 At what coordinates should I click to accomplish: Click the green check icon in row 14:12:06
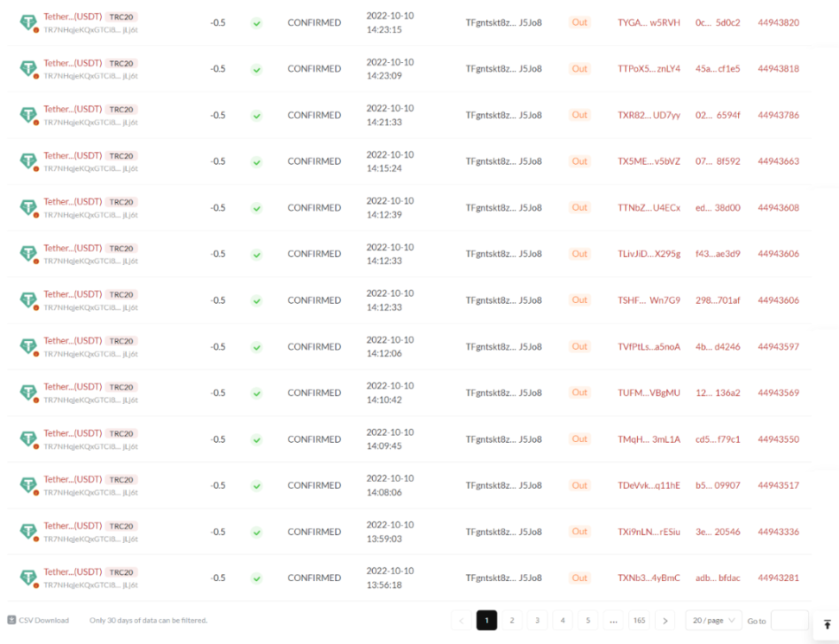[257, 347]
